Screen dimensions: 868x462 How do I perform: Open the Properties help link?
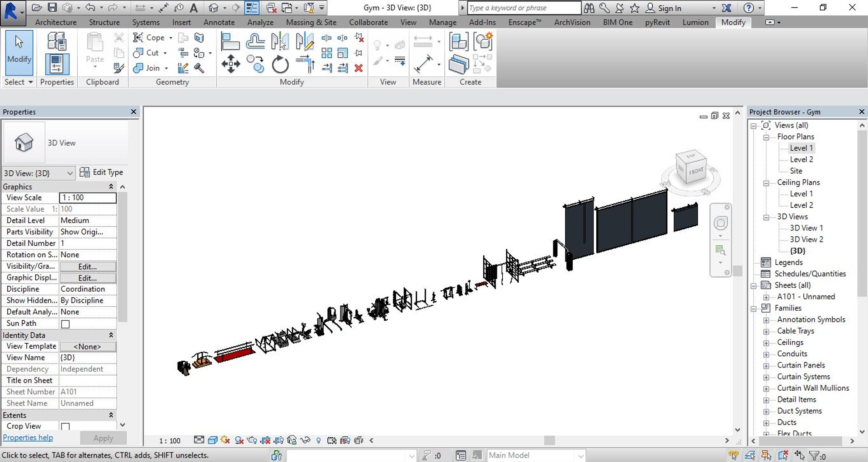pos(28,438)
